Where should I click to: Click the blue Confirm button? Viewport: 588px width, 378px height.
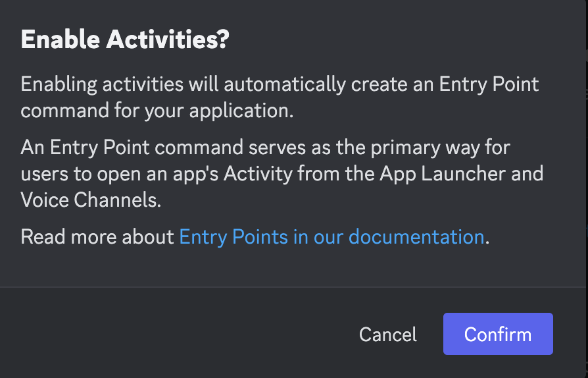(x=498, y=334)
